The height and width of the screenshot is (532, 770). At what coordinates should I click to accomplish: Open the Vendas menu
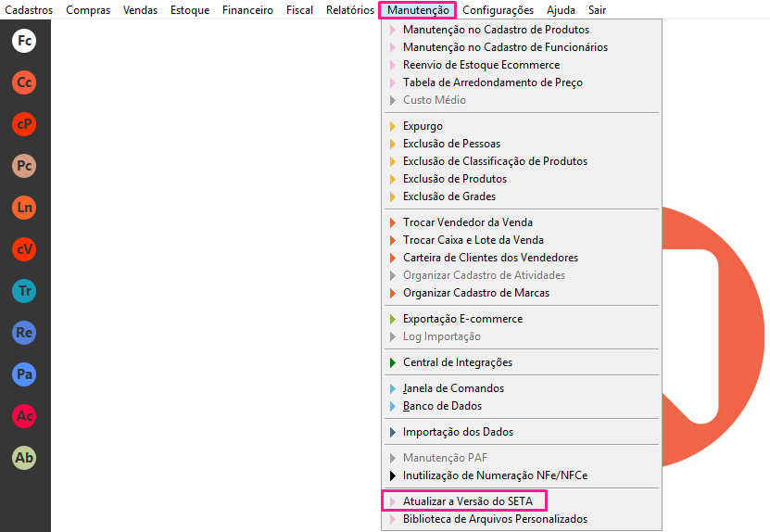coord(140,10)
